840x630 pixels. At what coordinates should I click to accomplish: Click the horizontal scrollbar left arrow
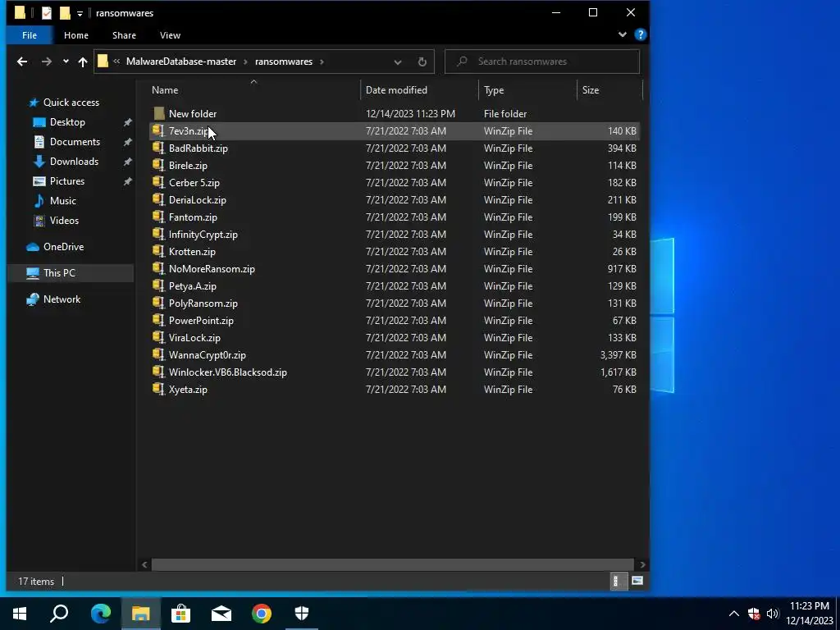[144, 564]
